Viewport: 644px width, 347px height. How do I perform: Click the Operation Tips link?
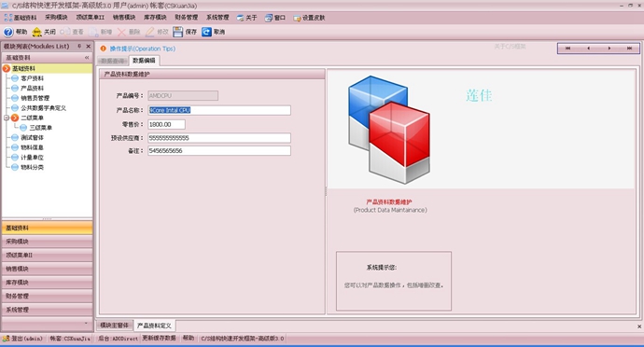(x=143, y=49)
